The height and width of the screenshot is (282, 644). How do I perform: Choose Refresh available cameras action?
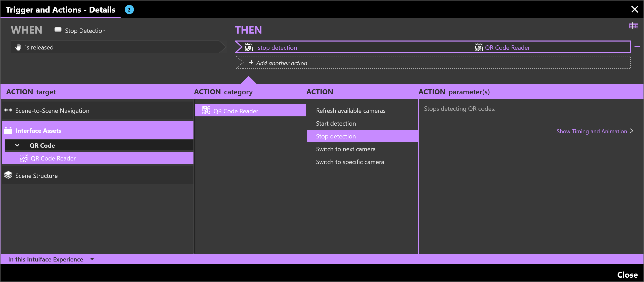pos(363,110)
